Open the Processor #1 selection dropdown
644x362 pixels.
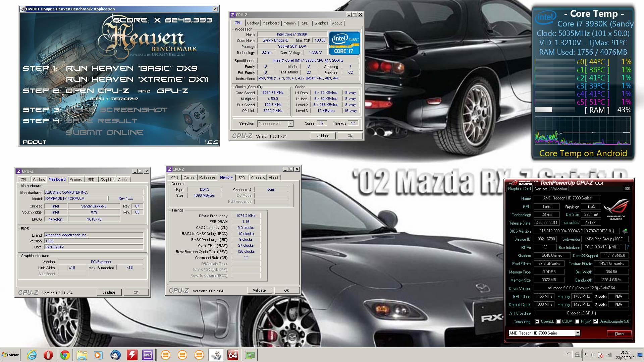(x=275, y=124)
